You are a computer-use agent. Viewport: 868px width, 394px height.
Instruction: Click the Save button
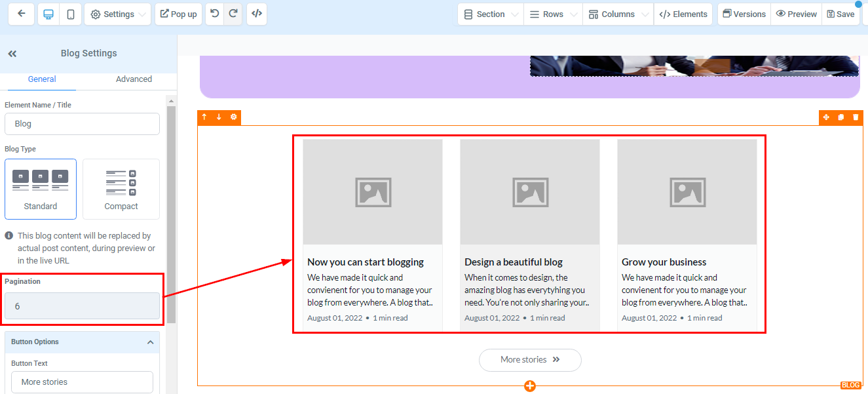[840, 14]
